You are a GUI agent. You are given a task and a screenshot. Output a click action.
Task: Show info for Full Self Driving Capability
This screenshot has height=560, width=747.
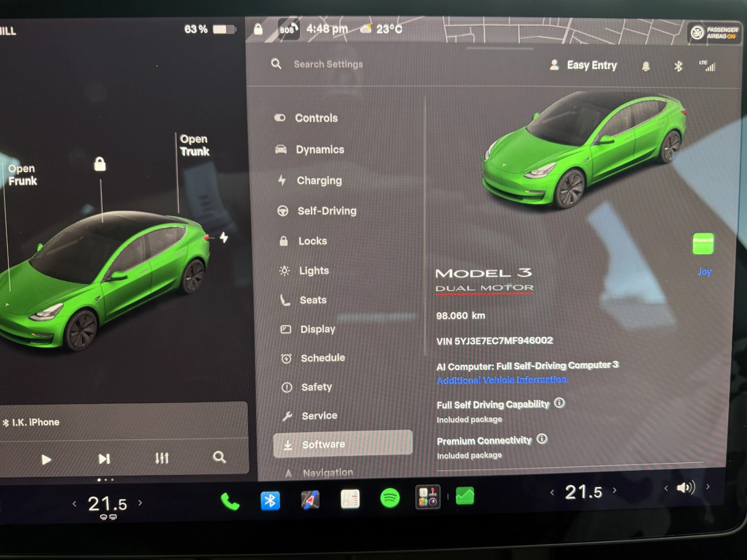coord(559,403)
